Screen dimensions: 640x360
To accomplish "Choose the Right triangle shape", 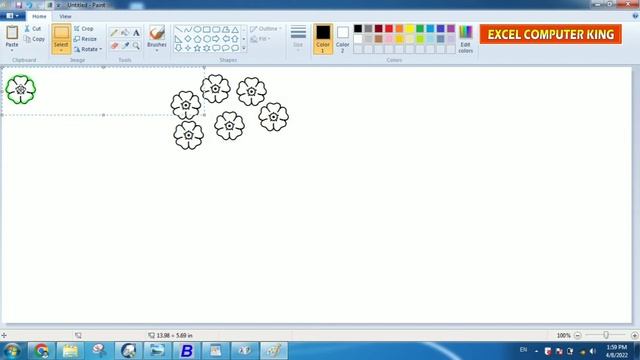I will click(x=178, y=39).
